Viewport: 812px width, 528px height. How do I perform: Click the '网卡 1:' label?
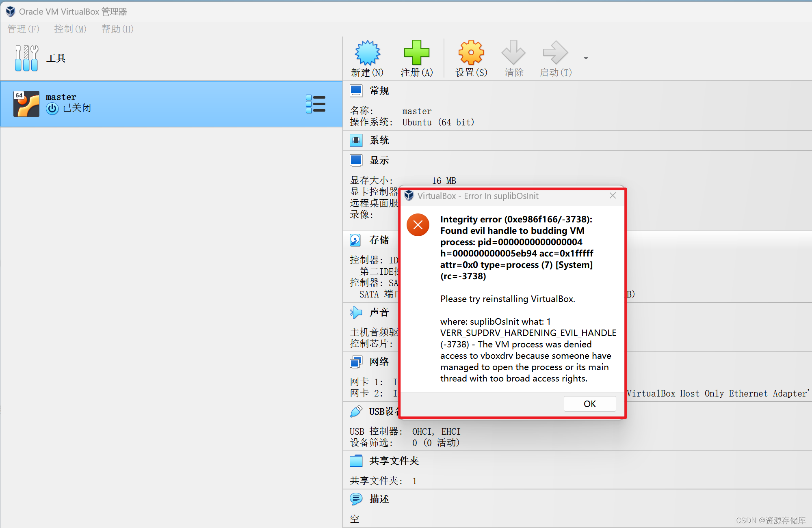coord(366,382)
